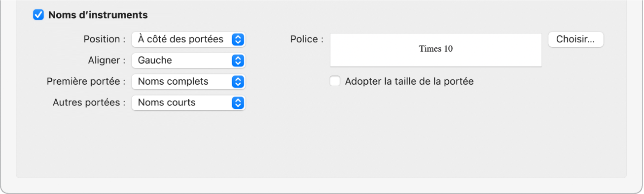This screenshot has height=194, width=644.
Task: Open the "Noms complets" dropdown
Action: click(x=188, y=82)
